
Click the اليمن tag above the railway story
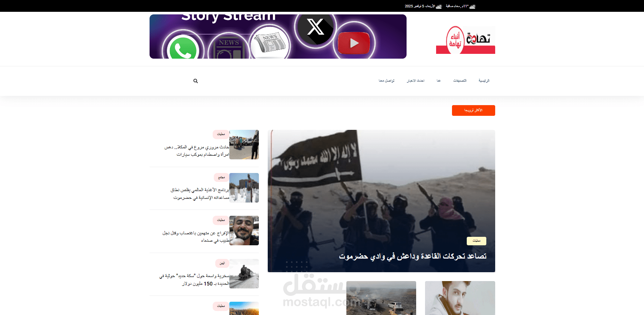click(x=222, y=263)
